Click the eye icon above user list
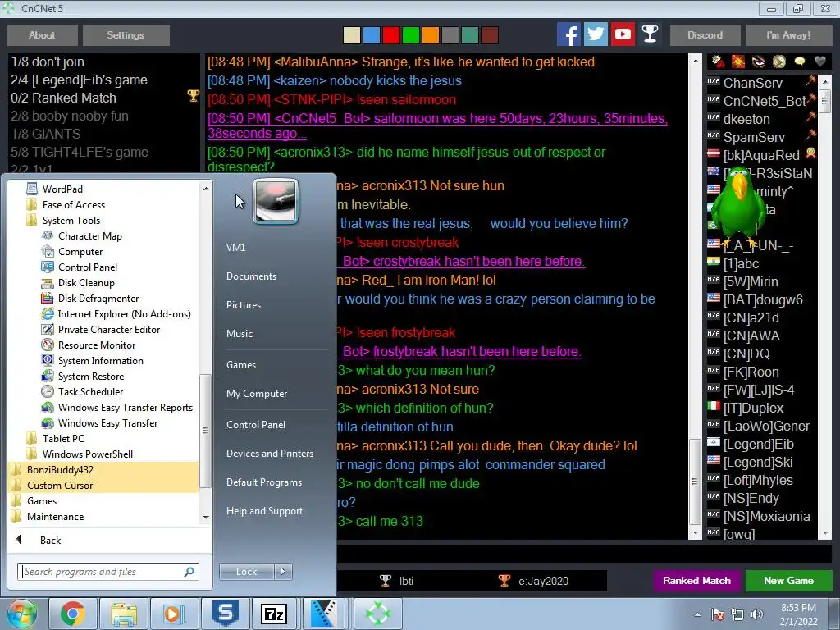The height and width of the screenshot is (630, 840). click(x=759, y=62)
